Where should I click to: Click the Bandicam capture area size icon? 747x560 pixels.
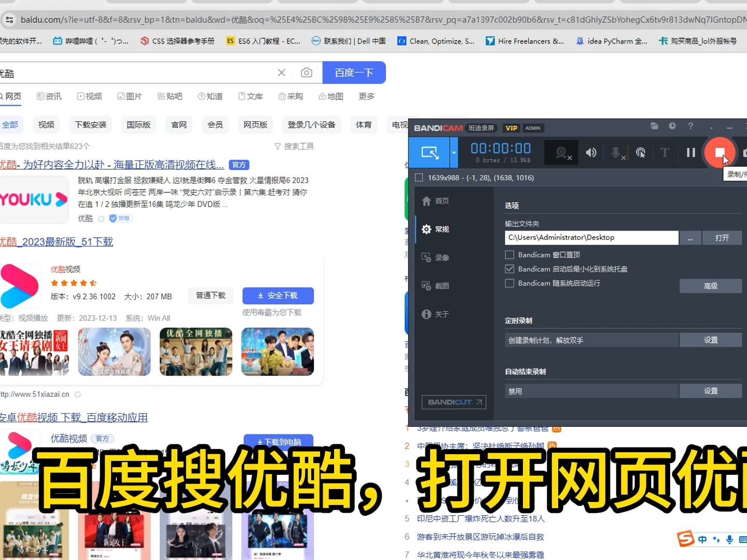[419, 178]
